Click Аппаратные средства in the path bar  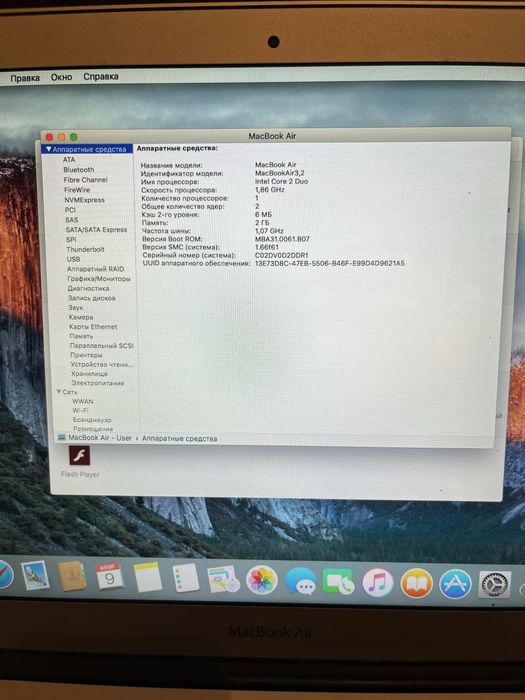[179, 439]
